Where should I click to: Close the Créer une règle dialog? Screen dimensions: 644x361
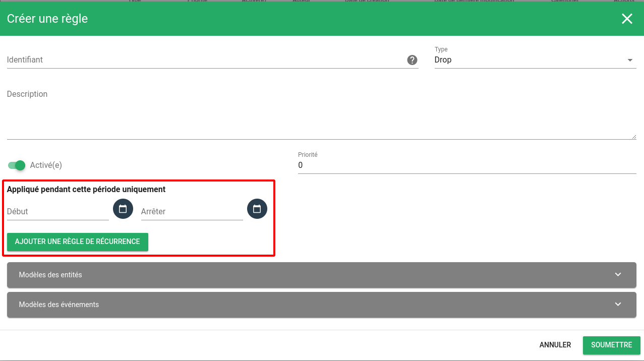tap(626, 19)
